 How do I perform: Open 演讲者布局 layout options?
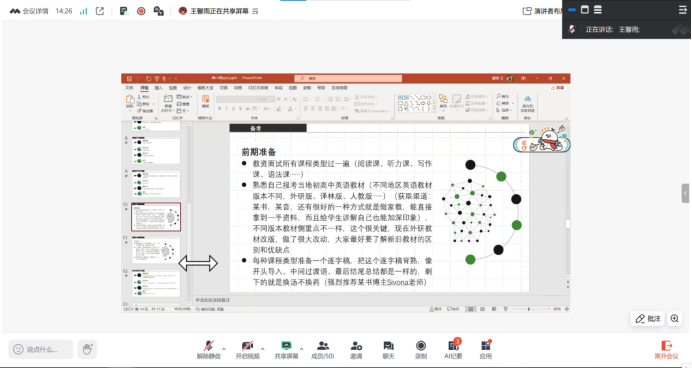542,11
